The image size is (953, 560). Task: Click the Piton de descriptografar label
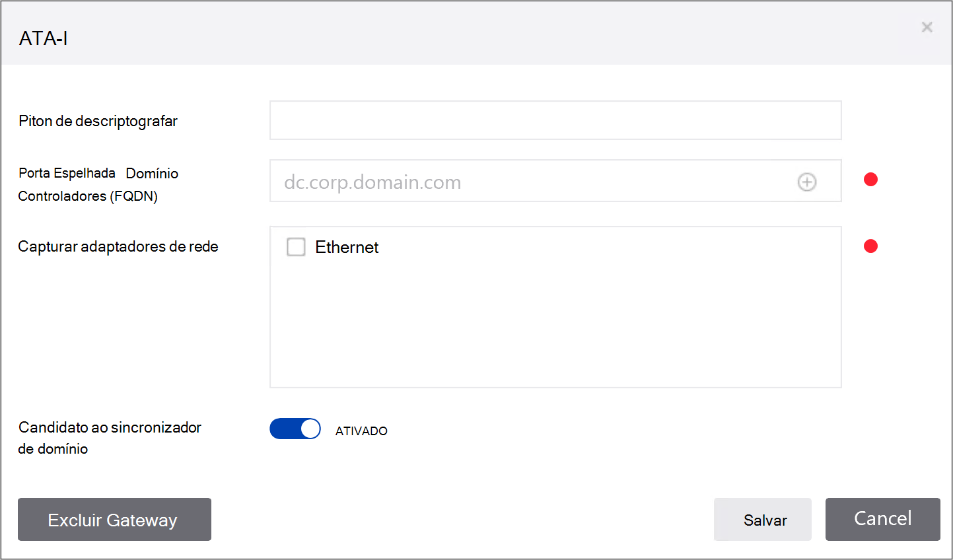98,121
